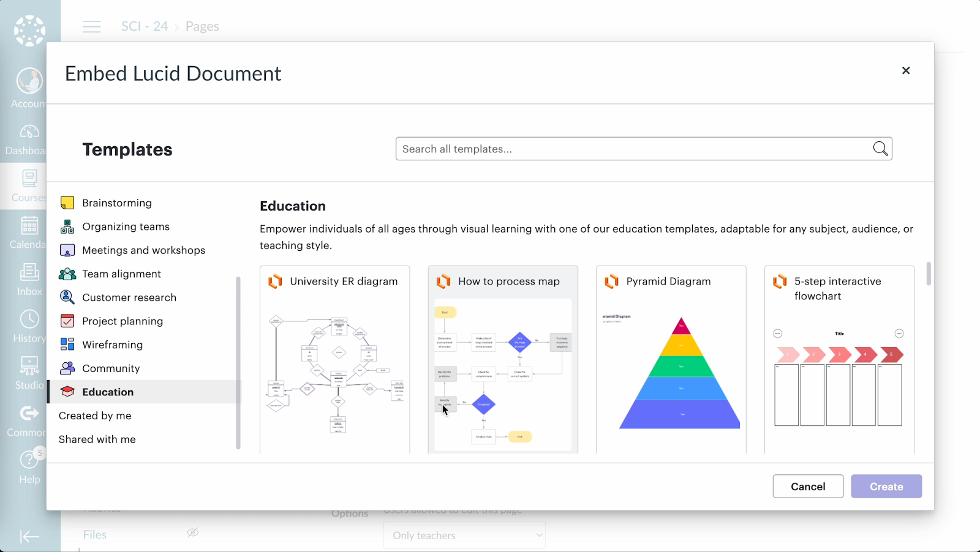The image size is (980, 552).
Task: Click the SCI - 24 breadcrumb link
Action: [x=145, y=26]
